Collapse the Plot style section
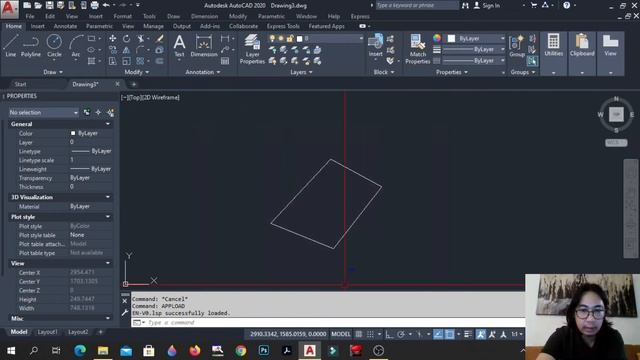Image resolution: width=640 pixels, height=360 pixels. tap(108, 217)
